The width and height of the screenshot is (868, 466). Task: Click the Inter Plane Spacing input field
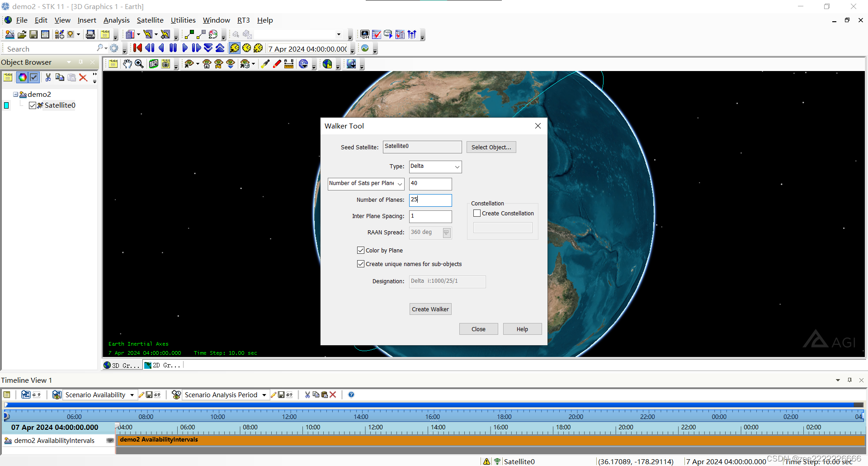coord(430,216)
